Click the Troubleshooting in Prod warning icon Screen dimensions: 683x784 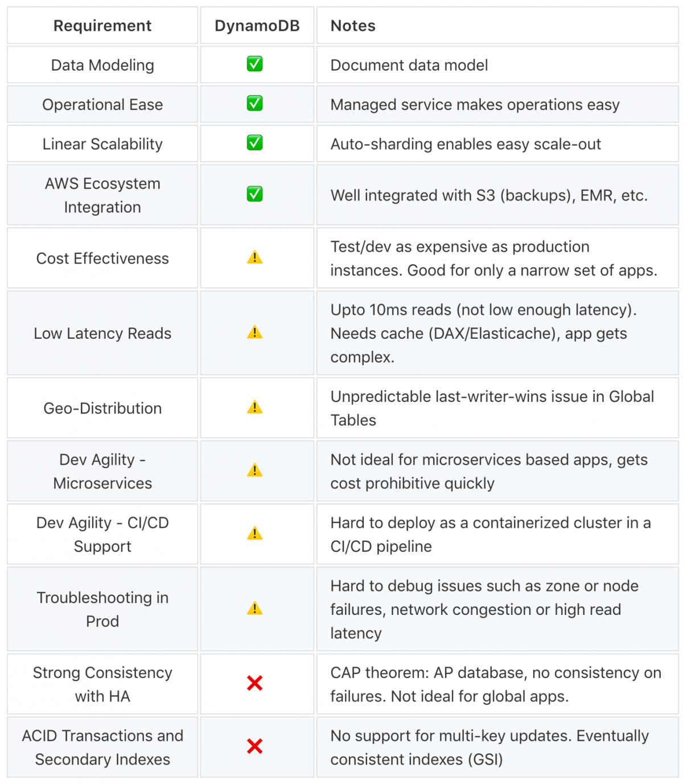click(x=254, y=609)
